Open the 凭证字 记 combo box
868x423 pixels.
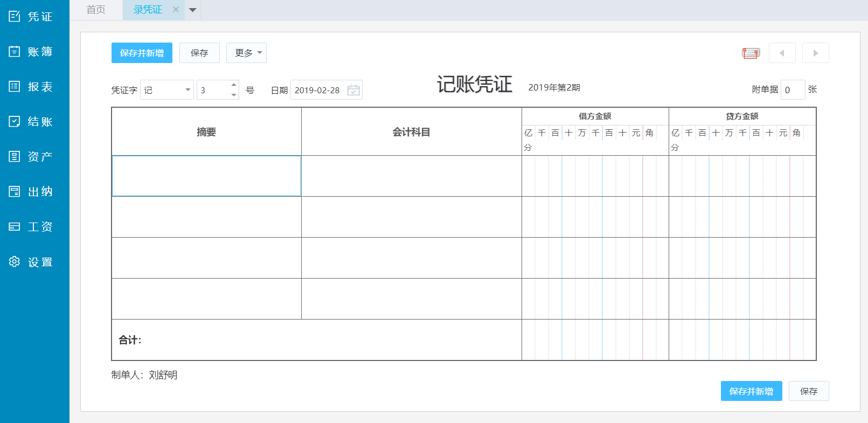[167, 90]
